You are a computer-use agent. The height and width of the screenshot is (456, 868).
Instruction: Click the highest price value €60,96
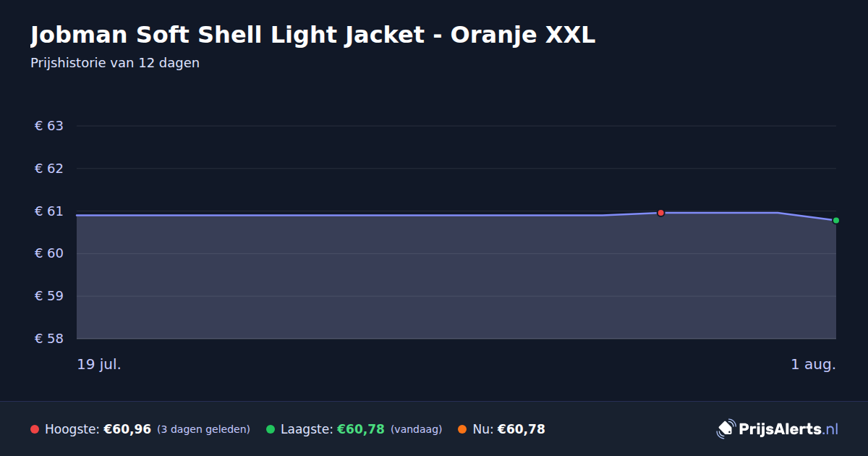(127, 429)
